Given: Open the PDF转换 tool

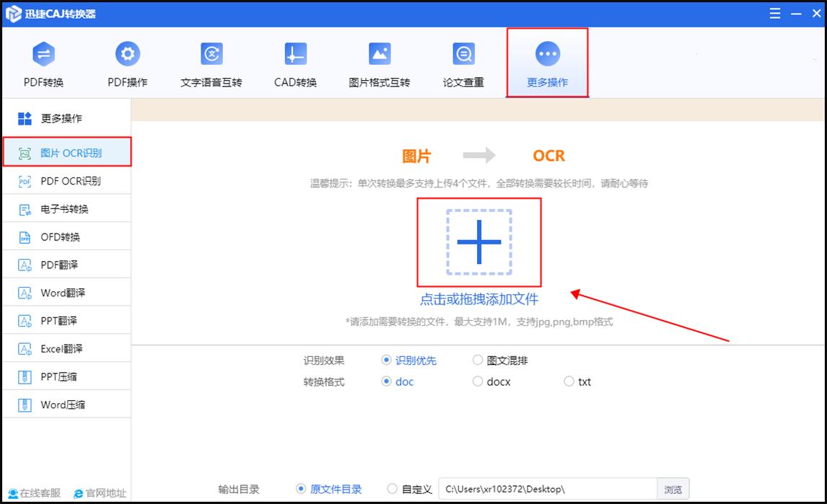Looking at the screenshot, I should coord(43,63).
